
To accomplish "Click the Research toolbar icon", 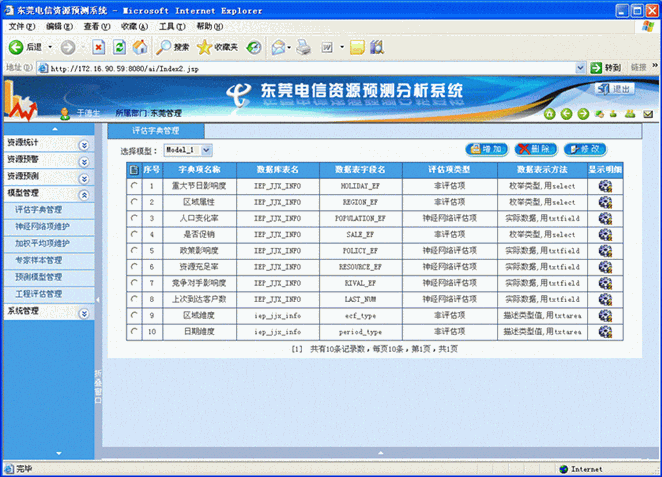I will click(x=377, y=47).
